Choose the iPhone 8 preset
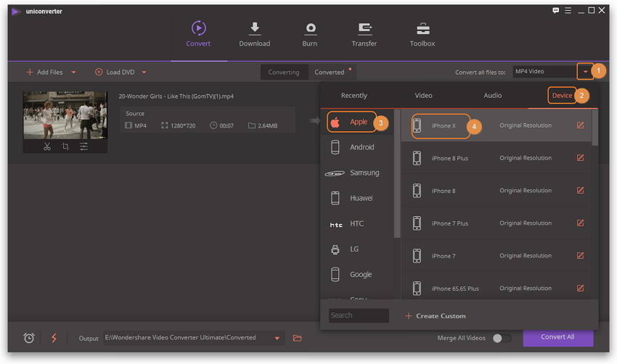Image resolution: width=617 pixels, height=364 pixels. (496, 191)
